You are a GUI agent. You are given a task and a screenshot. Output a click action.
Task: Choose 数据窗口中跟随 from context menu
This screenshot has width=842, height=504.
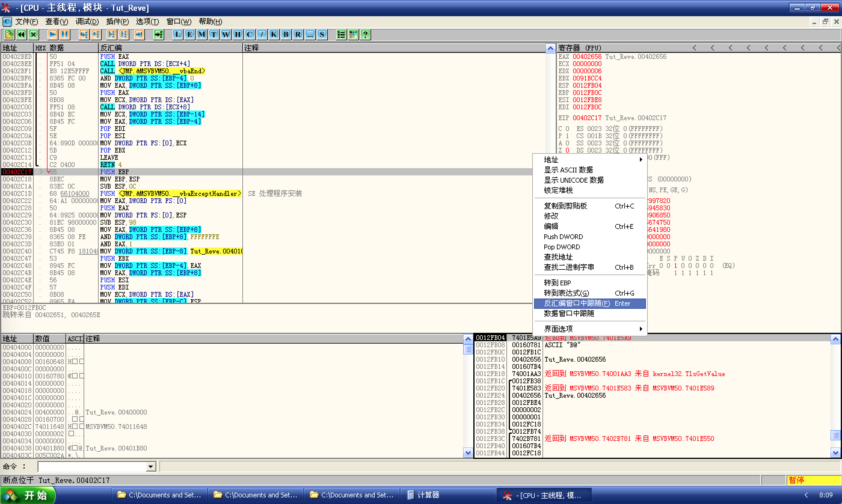click(x=569, y=314)
